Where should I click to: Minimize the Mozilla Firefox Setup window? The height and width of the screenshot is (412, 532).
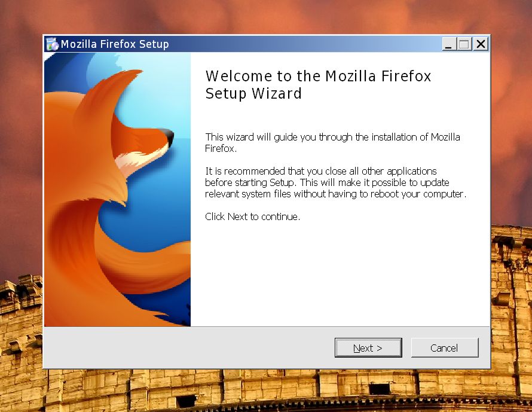coord(448,44)
